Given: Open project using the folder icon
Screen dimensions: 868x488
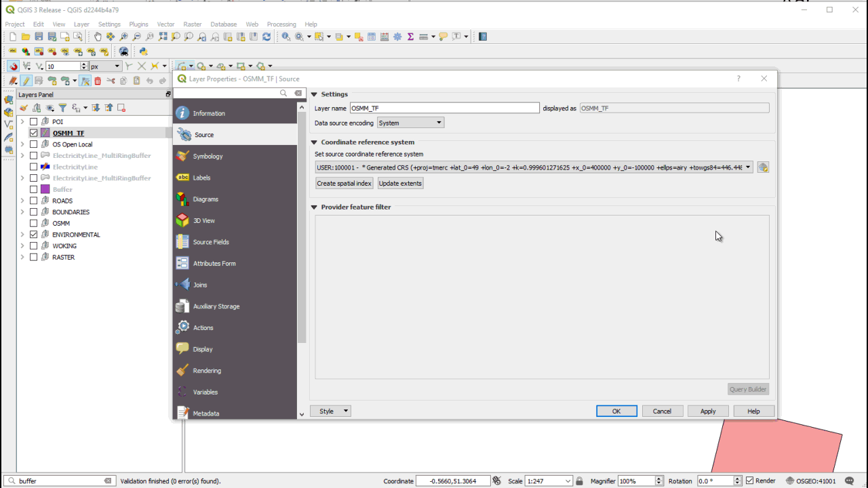Looking at the screenshot, I should click(25, 37).
